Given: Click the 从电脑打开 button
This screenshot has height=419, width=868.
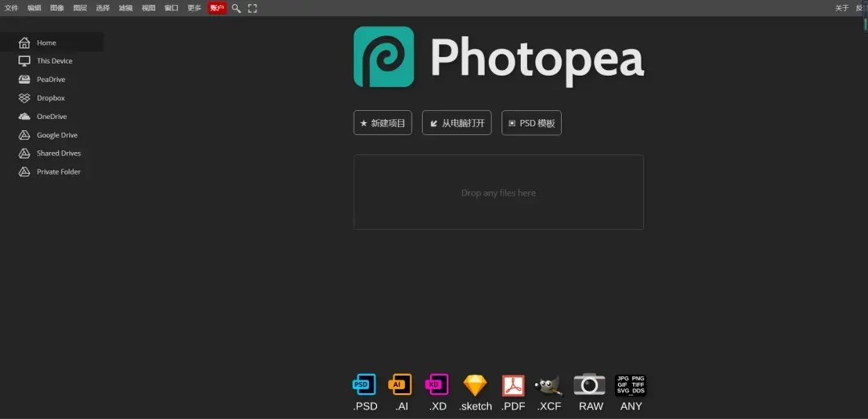Looking at the screenshot, I should click(457, 123).
